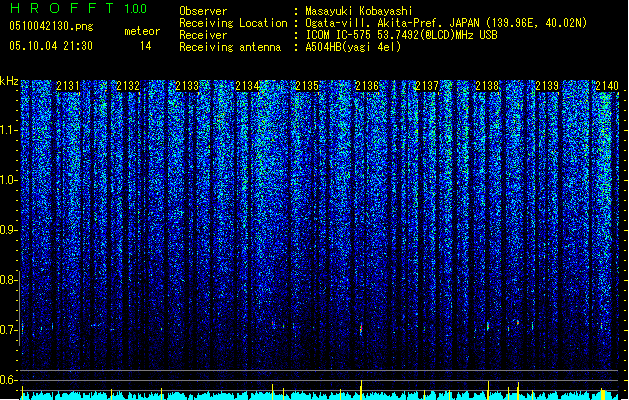Viewport: 629px width, 400px height.
Task: Click time marker 2133
Action: pos(187,86)
